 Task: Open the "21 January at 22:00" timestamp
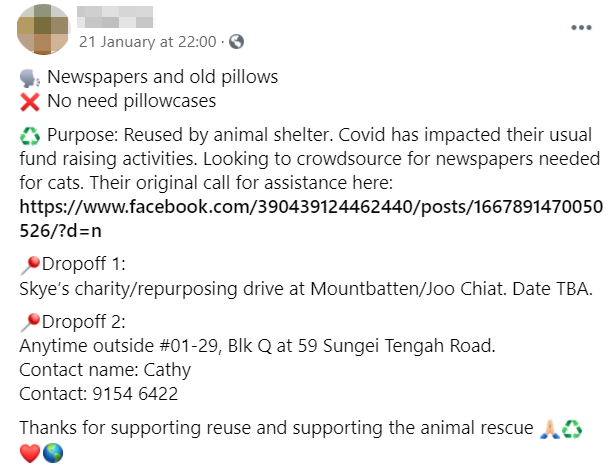147,42
